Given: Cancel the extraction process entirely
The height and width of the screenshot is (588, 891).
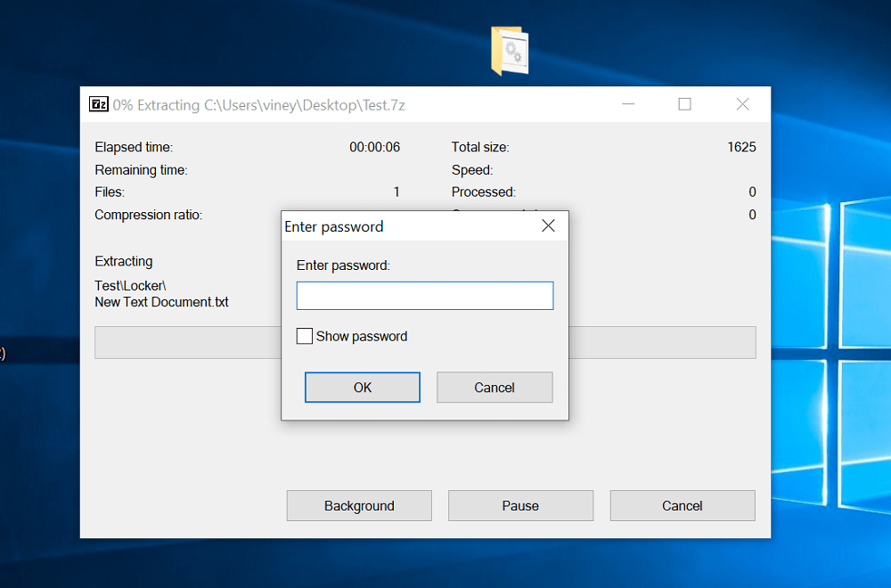Looking at the screenshot, I should pos(682,505).
